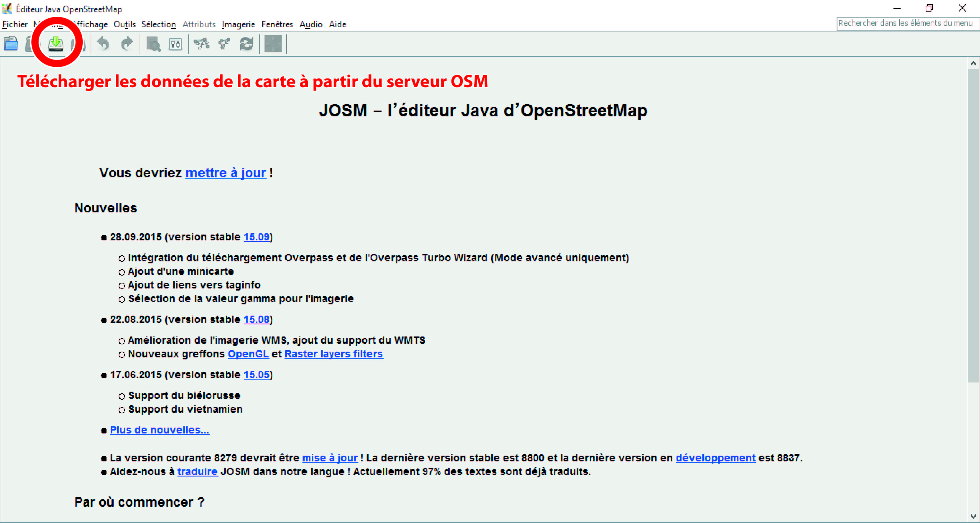Viewport: 980px width, 523px height.
Task: Click the green Download map data icon
Action: pyautogui.click(x=56, y=44)
